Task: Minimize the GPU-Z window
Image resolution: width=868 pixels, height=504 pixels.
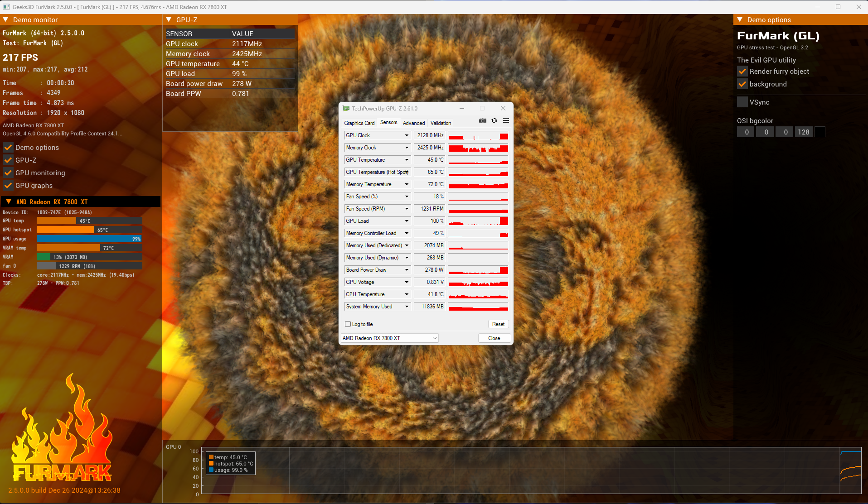Action: (x=462, y=109)
